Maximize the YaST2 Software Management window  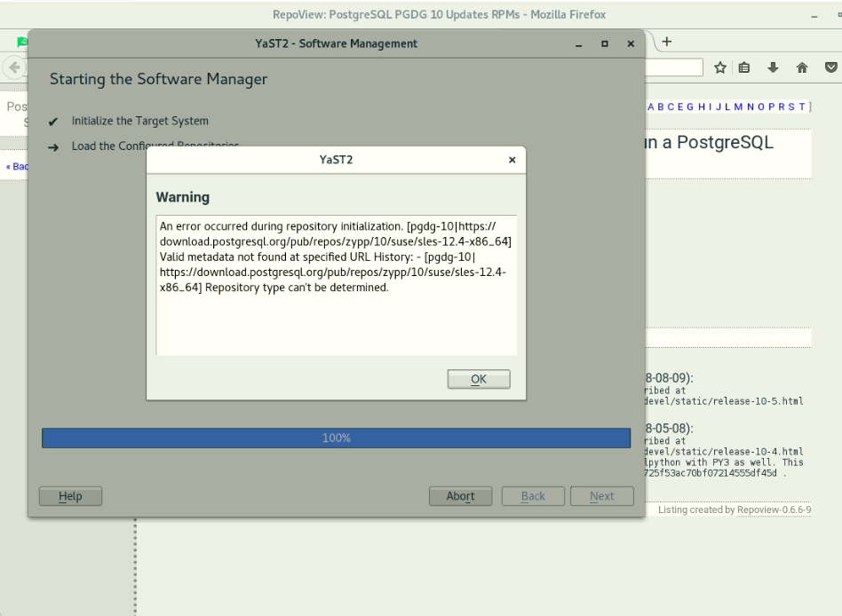coord(605,43)
